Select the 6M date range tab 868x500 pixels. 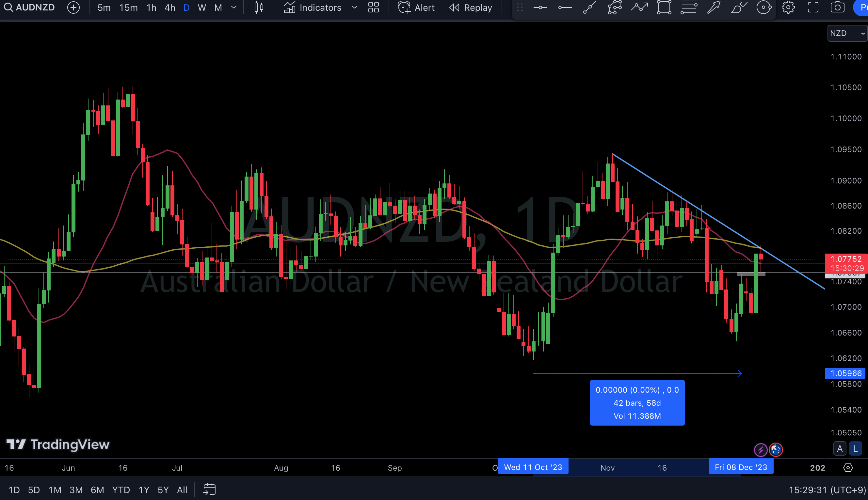click(97, 490)
